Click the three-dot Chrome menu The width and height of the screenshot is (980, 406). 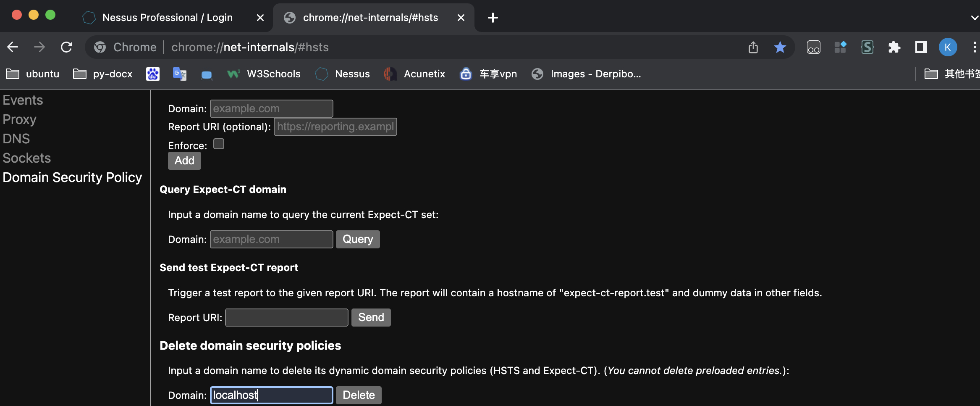(975, 47)
